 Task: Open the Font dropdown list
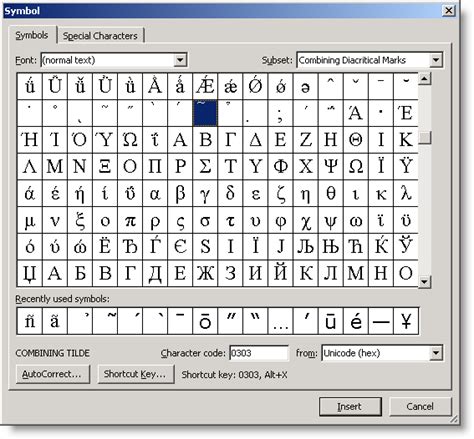point(180,60)
